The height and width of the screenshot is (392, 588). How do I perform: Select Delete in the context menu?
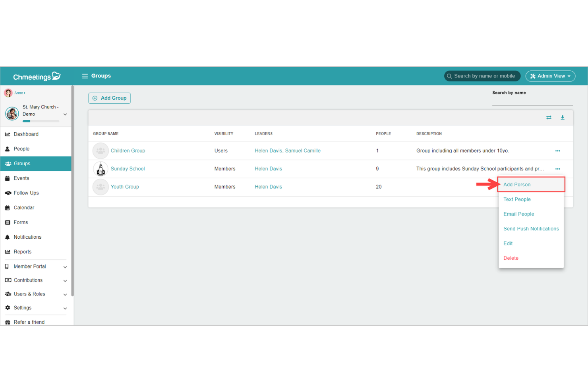[x=511, y=258]
